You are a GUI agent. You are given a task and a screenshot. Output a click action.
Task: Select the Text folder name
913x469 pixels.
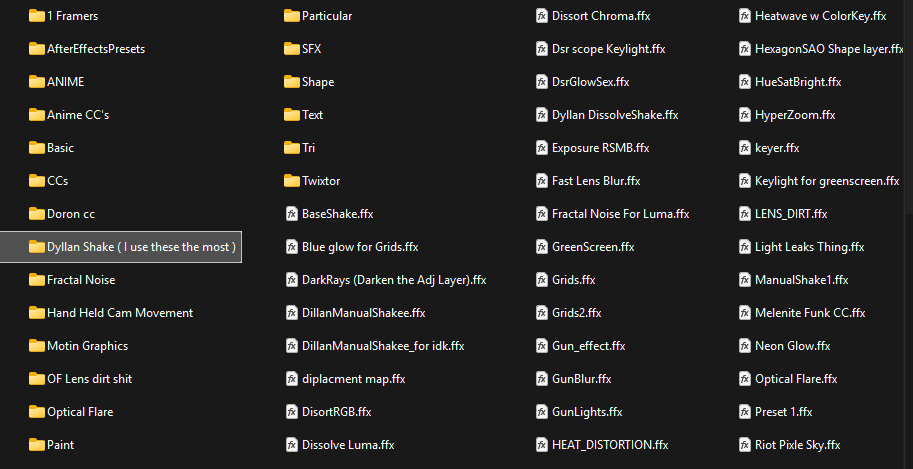313,115
